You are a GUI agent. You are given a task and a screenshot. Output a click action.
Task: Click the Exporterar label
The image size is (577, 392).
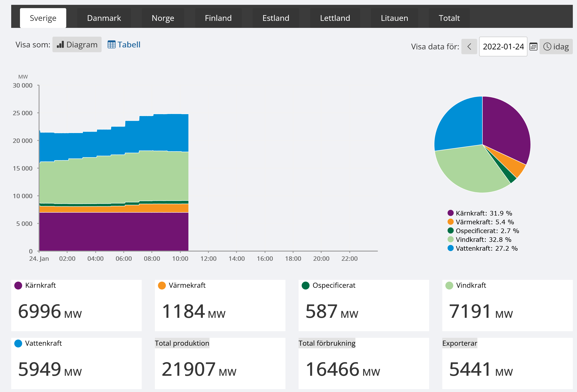[460, 343]
